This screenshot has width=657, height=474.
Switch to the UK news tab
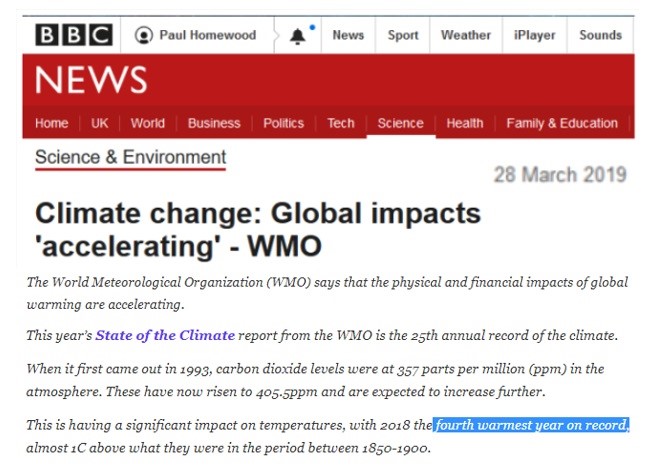(x=99, y=123)
